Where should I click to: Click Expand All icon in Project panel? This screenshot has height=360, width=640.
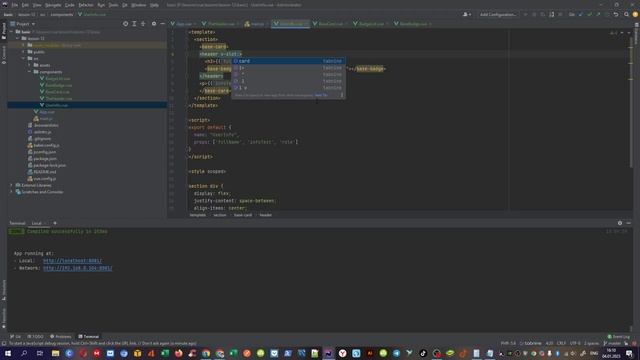[x=134, y=24]
